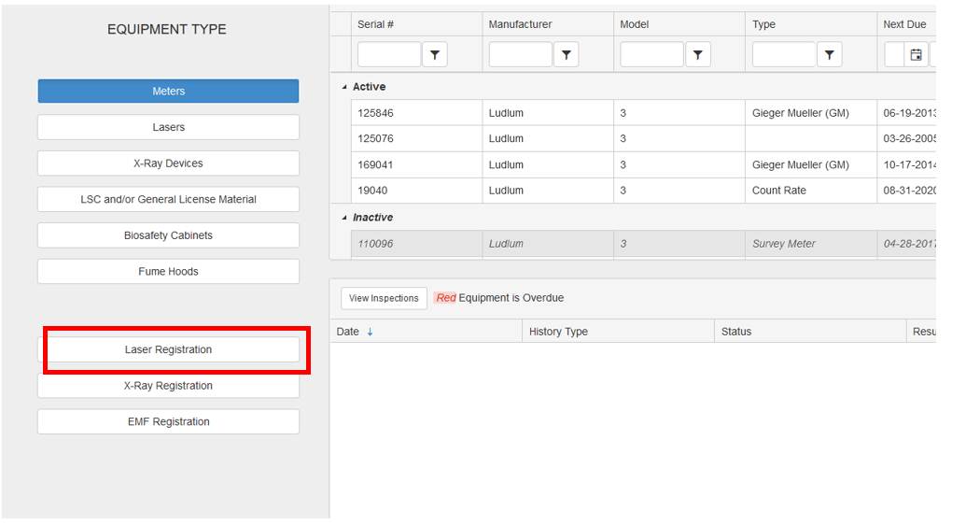The height and width of the screenshot is (525, 980).
Task: Select LSC and/or General License Material
Action: click(x=168, y=199)
